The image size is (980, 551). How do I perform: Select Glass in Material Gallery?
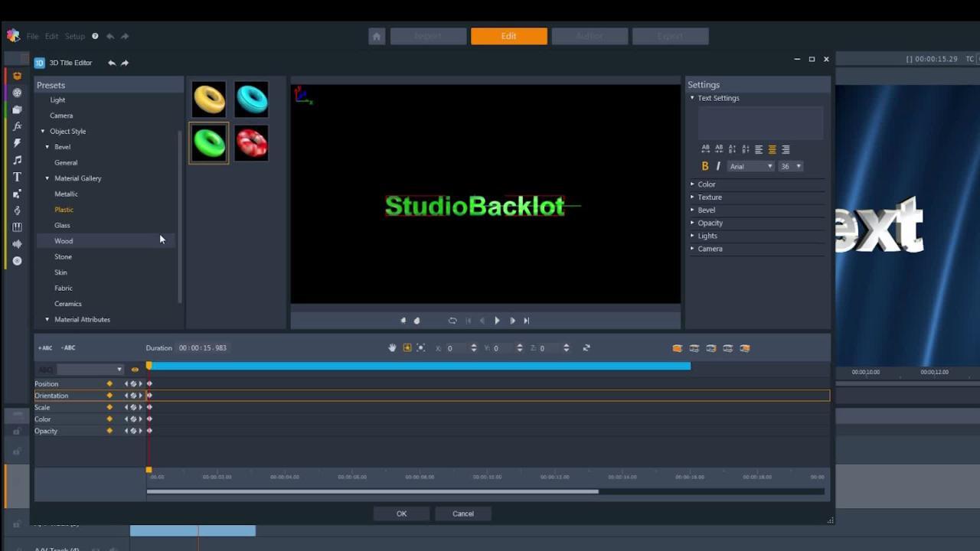tap(62, 225)
